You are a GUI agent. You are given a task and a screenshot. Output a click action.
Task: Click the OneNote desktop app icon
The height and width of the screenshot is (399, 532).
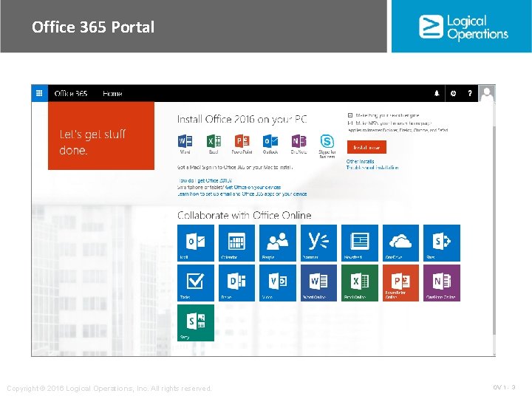[299, 141]
